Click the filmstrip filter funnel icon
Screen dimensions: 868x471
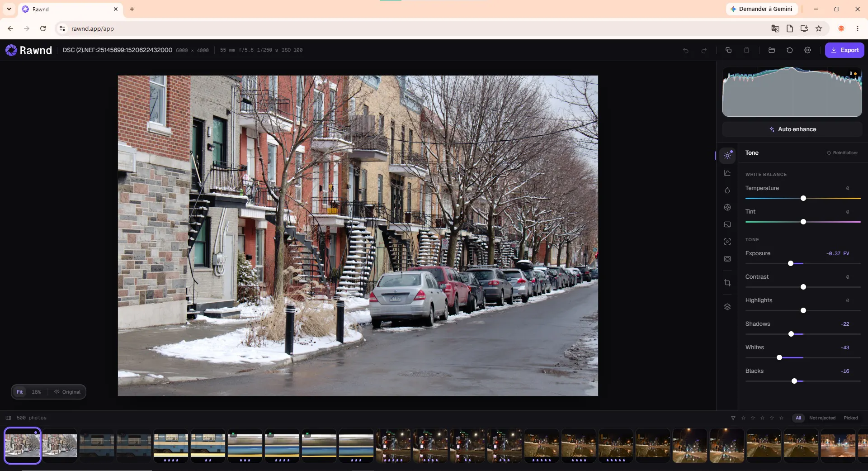pyautogui.click(x=733, y=418)
